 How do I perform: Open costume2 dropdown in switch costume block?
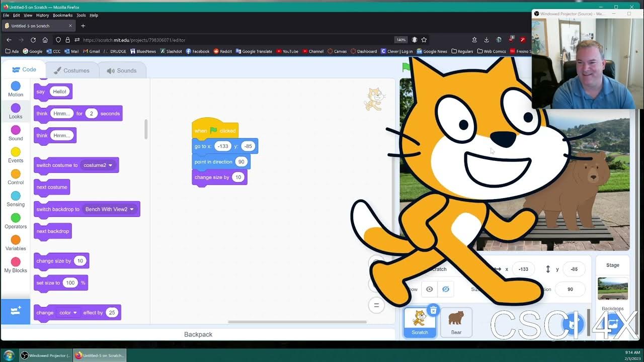coord(98,165)
